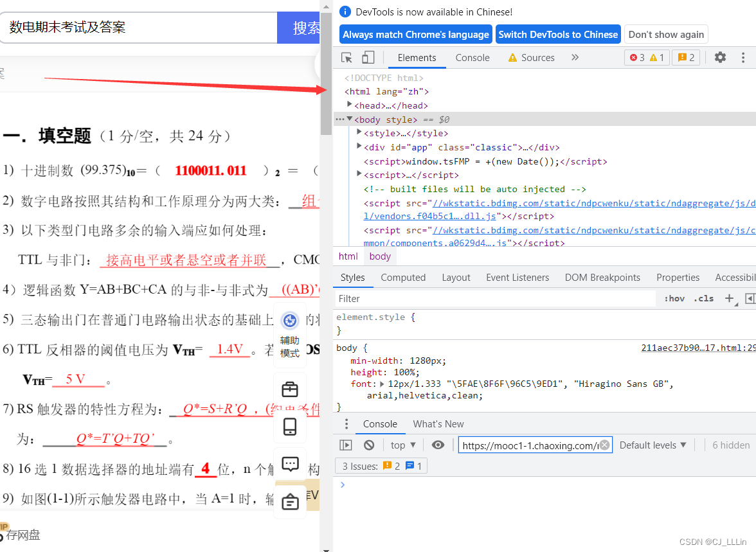
Task: Click the ellipsis before body element row
Action: 340,119
